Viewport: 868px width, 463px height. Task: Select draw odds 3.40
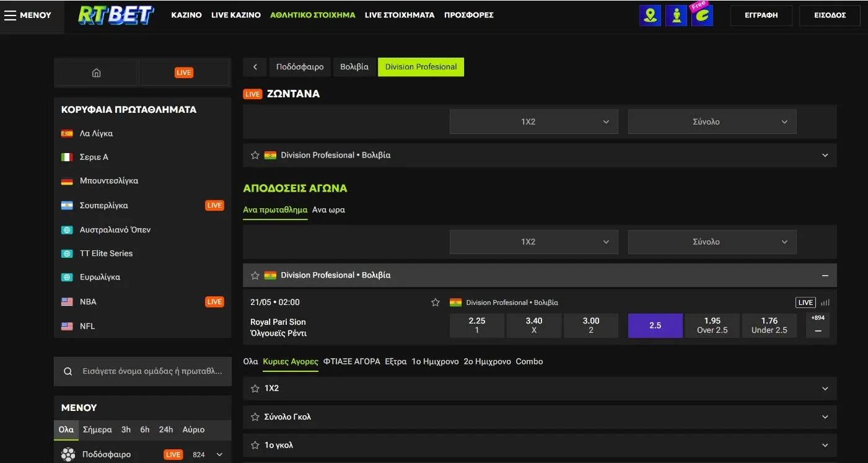pos(534,325)
